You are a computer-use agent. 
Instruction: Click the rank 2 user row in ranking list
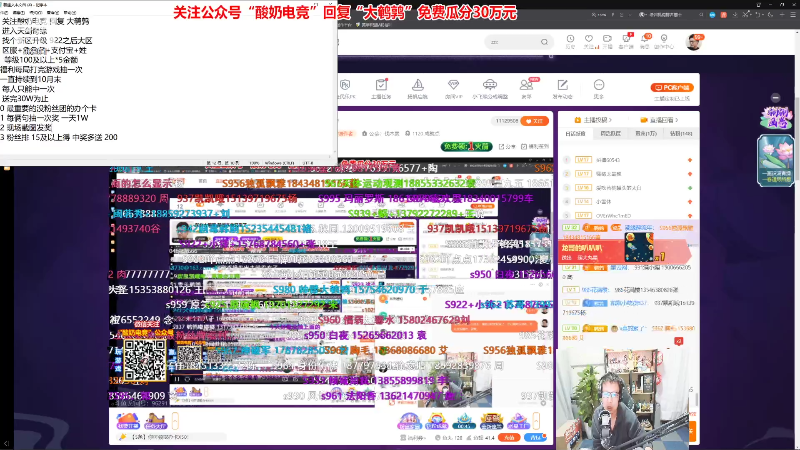tap(628, 174)
